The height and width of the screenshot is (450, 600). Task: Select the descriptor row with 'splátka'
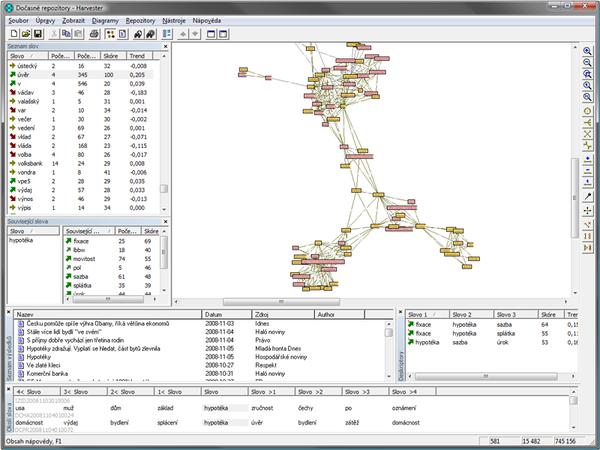click(492, 333)
